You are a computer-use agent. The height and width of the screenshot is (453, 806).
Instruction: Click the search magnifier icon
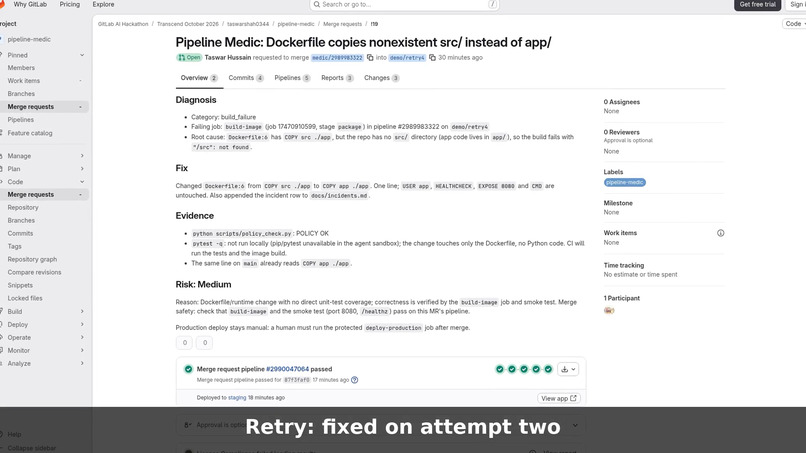pos(317,4)
